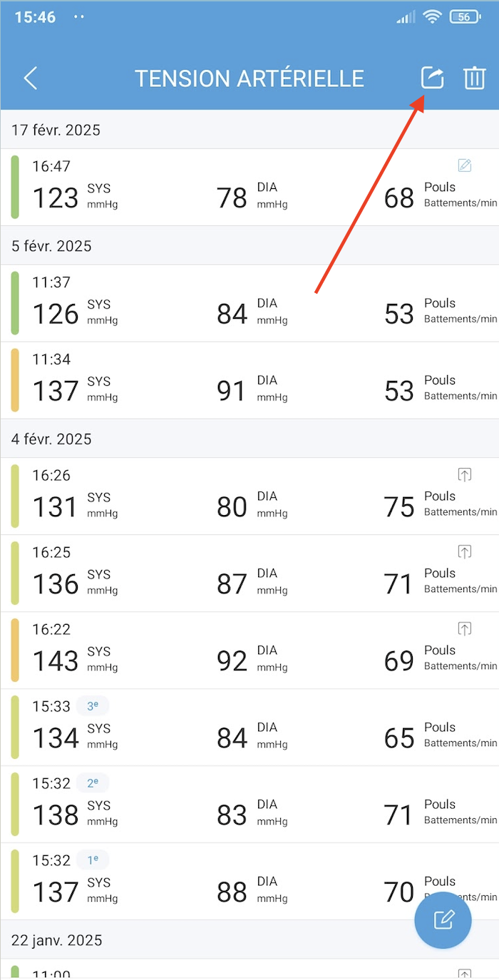Tap upload icon on 16:26 reading
The image size is (499, 980).
click(x=465, y=474)
